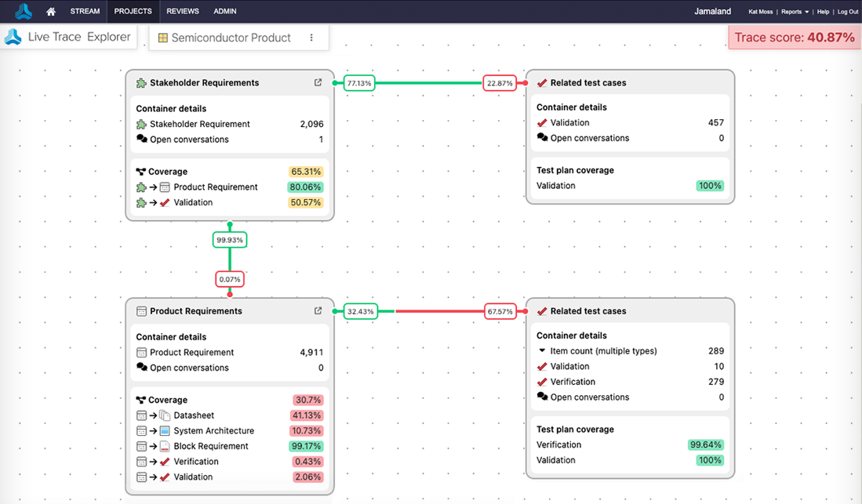Click the Jama logo in top-left corner
The image size is (862, 504).
(x=24, y=12)
